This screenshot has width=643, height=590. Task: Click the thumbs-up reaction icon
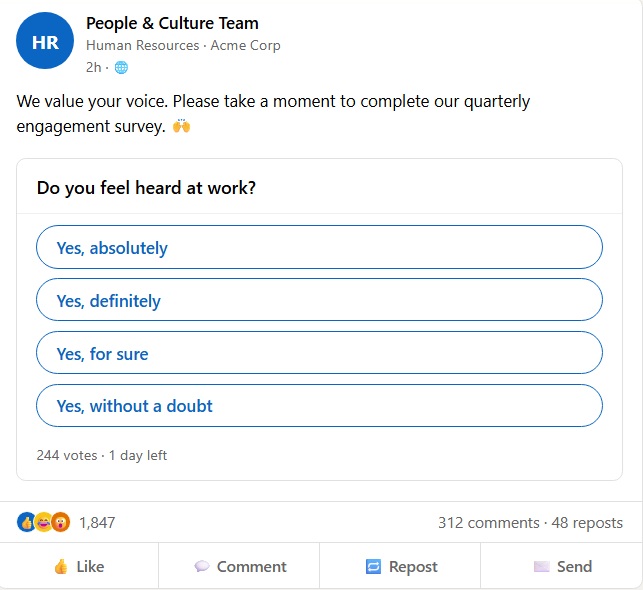(26, 522)
